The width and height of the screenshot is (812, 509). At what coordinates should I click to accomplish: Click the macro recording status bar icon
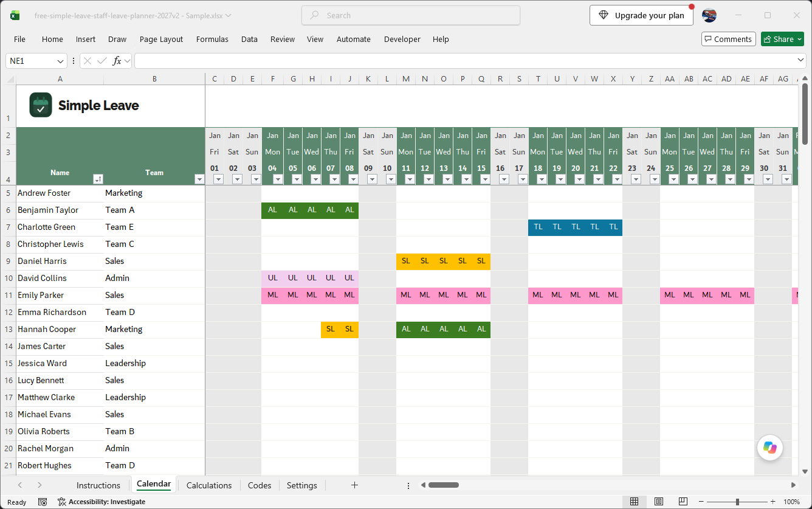point(43,502)
